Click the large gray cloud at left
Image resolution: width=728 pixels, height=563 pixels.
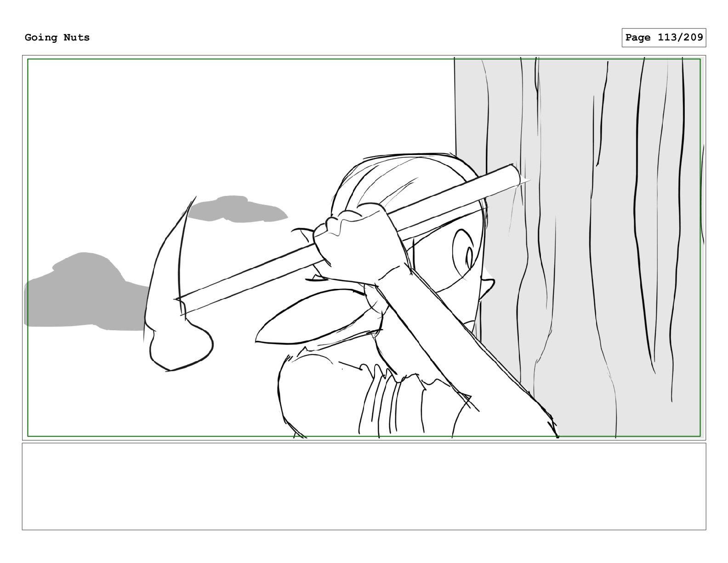pos(85,293)
